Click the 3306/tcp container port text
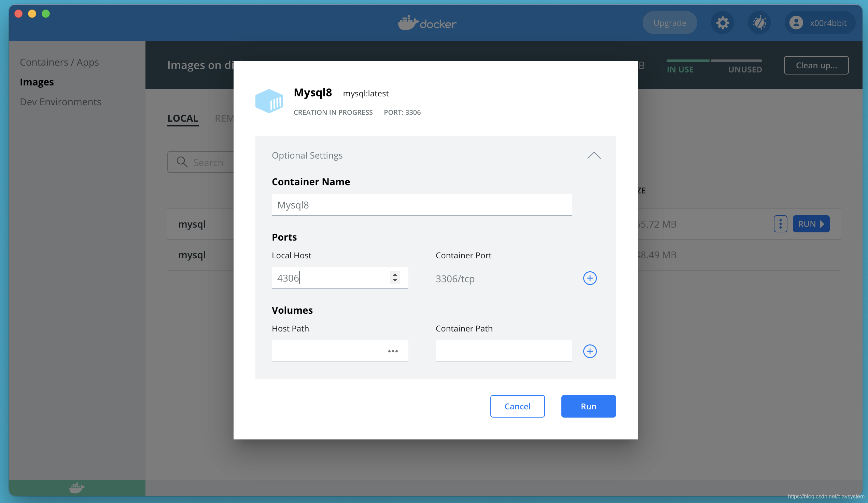 click(455, 278)
